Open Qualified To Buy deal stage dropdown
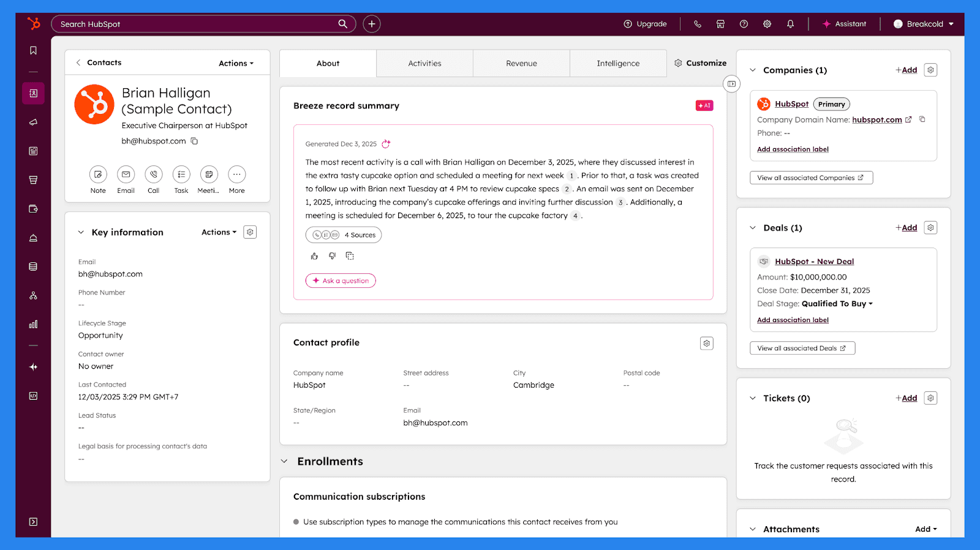Viewport: 980px width, 550px height. point(837,304)
